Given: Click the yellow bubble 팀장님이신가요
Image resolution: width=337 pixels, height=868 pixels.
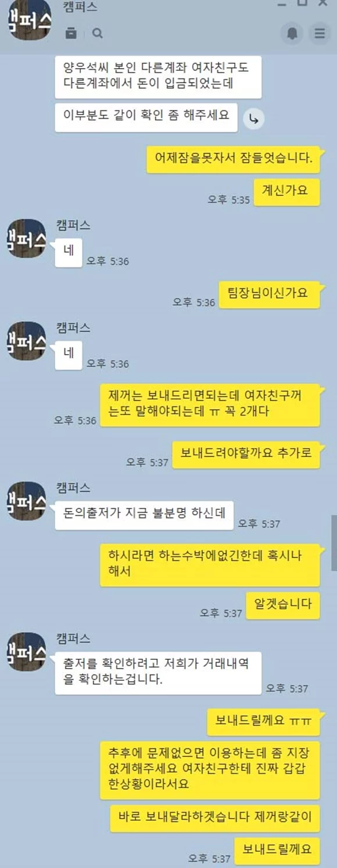Looking at the screenshot, I should point(270,293).
